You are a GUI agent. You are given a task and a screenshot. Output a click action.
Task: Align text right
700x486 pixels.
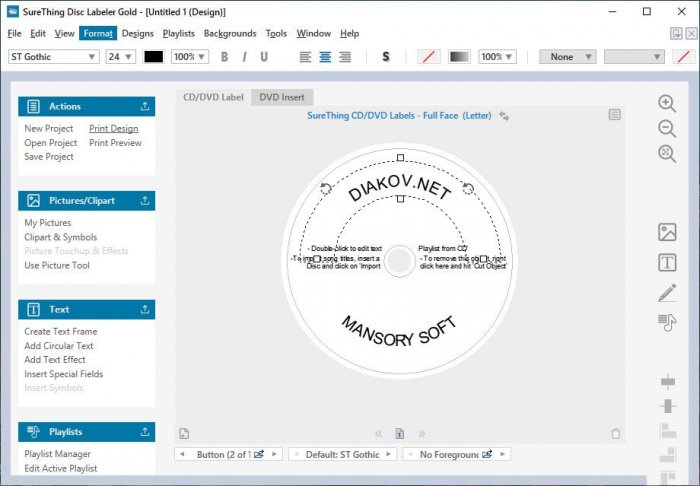[345, 57]
